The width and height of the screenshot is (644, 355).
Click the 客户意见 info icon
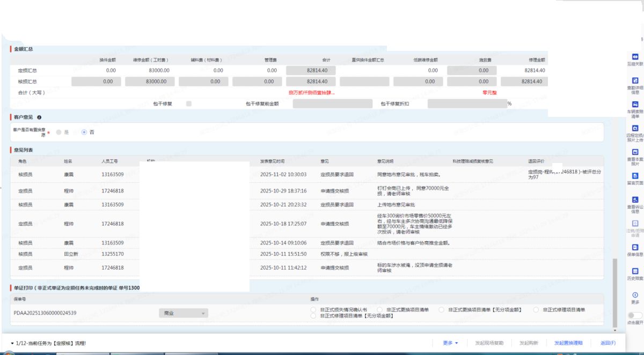click(x=39, y=117)
